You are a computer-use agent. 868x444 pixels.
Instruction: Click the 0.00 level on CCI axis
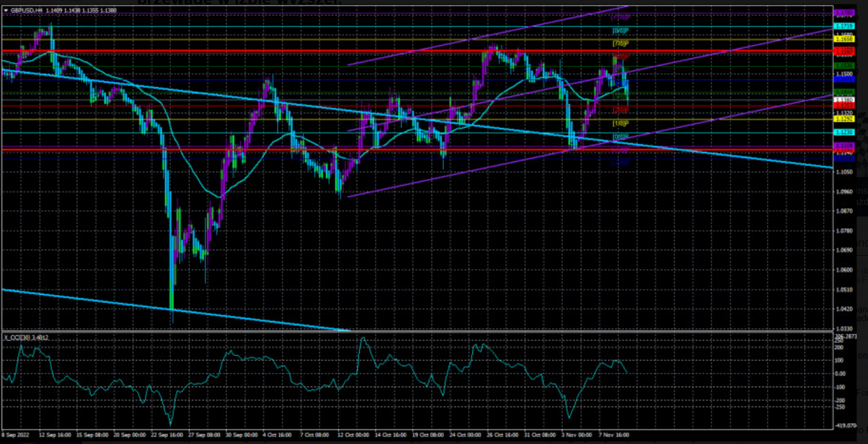pos(840,374)
